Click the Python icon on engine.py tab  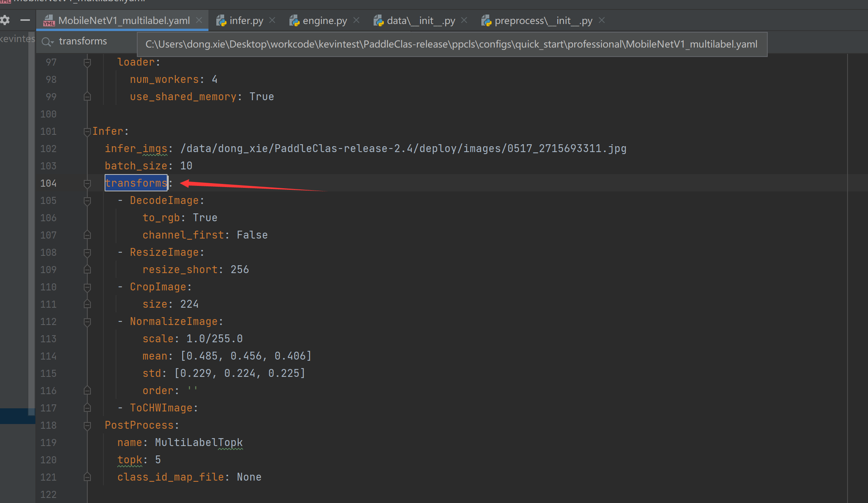tap(294, 20)
